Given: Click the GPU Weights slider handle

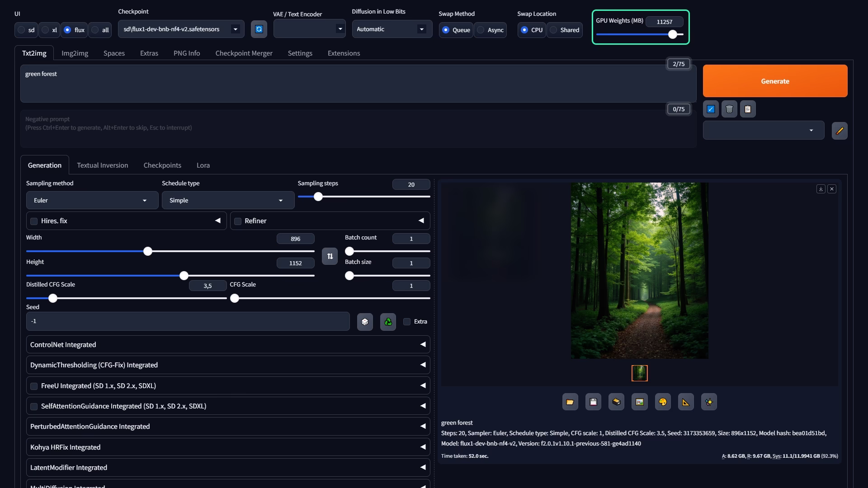Looking at the screenshot, I should 673,34.
